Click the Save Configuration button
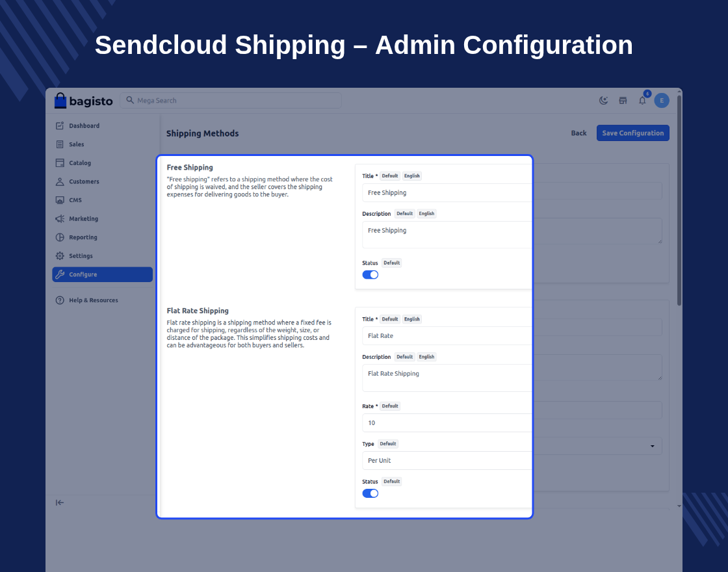The image size is (728, 572). coord(633,133)
